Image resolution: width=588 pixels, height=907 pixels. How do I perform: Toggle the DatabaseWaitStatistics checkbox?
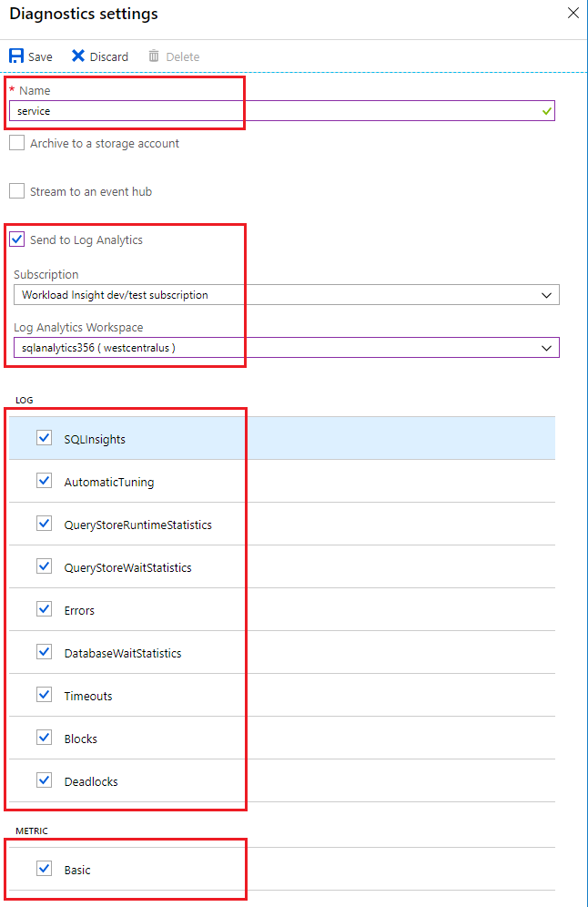(x=45, y=652)
